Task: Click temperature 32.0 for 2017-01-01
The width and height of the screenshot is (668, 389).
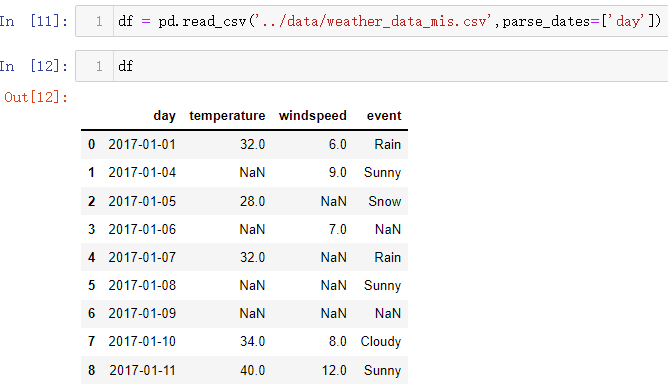Action: click(x=252, y=144)
